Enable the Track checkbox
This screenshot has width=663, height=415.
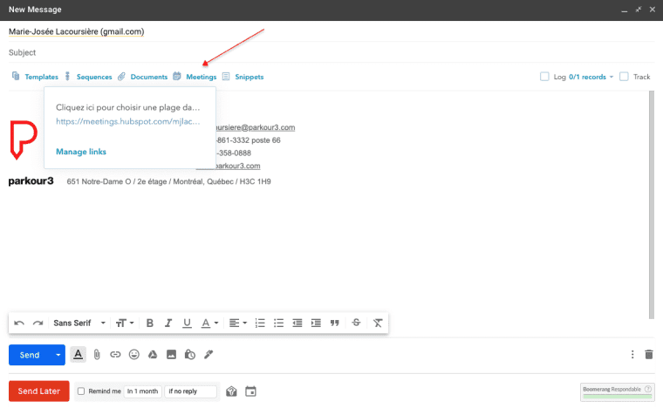coord(624,77)
